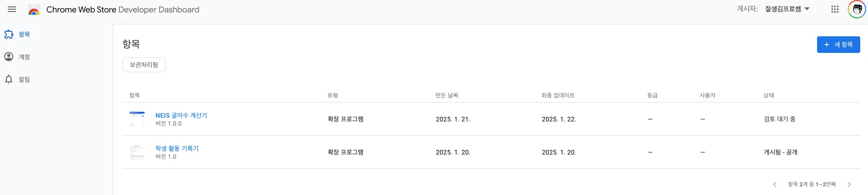Go to previous page of items
Image resolution: width=868 pixels, height=195 pixels.
click(775, 184)
